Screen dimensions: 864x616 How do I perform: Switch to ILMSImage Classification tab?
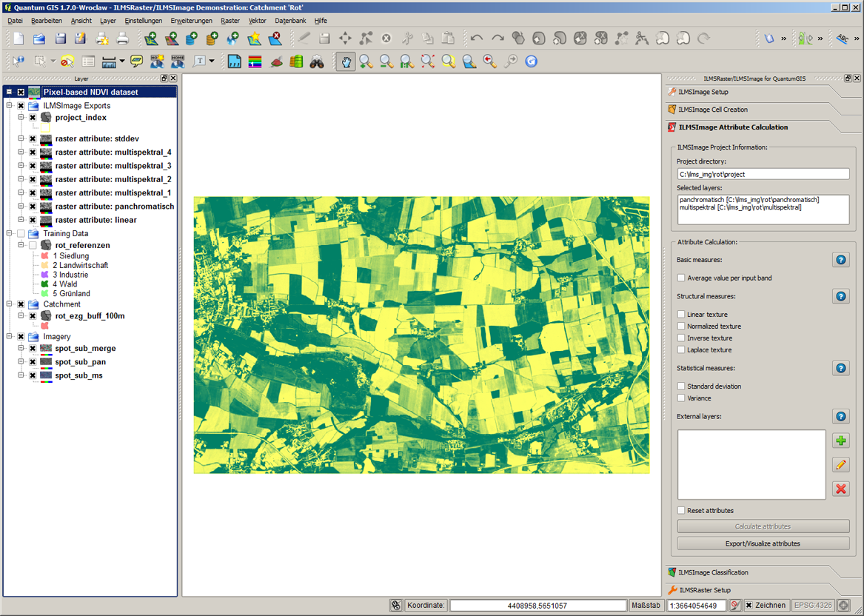713,572
